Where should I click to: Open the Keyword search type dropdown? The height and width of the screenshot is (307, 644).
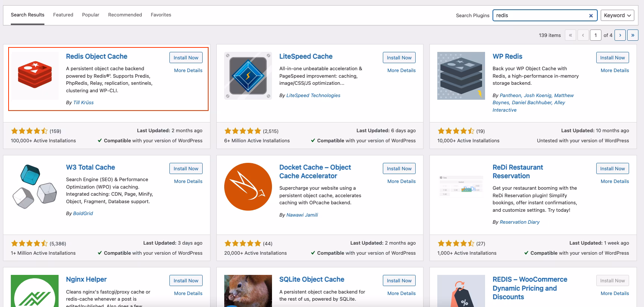click(x=617, y=15)
